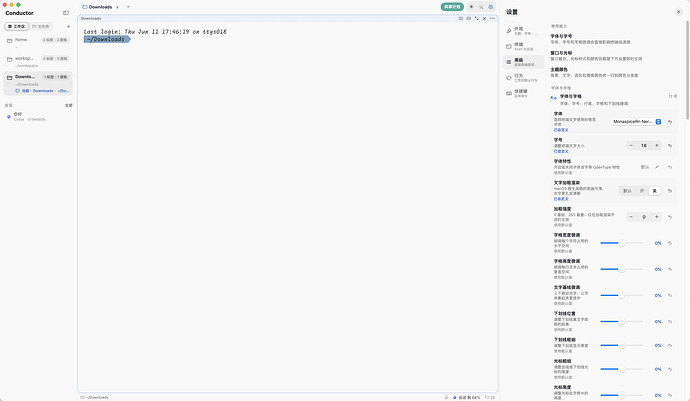Open a new tab with the plus button
The image size is (690, 401).
(x=128, y=7)
